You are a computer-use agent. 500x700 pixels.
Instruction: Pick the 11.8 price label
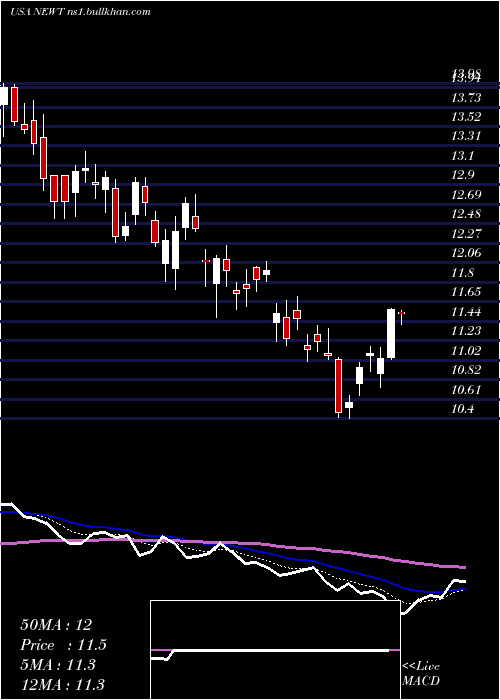coord(463,272)
